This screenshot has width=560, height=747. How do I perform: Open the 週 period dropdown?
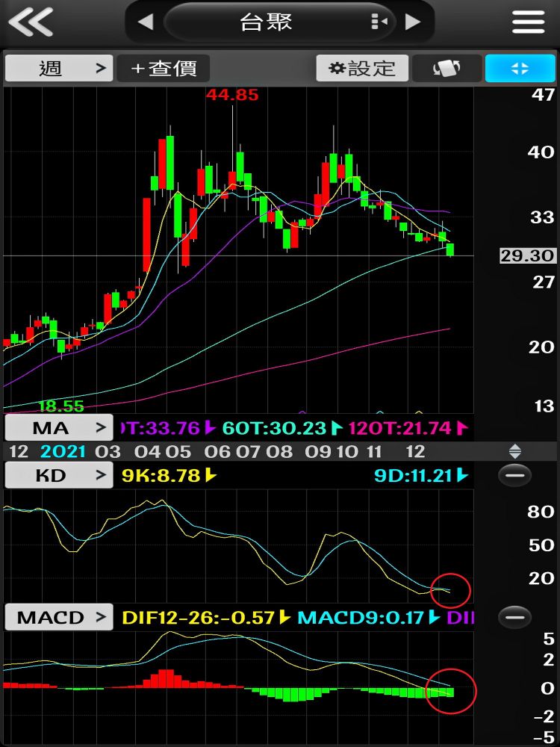59,69
